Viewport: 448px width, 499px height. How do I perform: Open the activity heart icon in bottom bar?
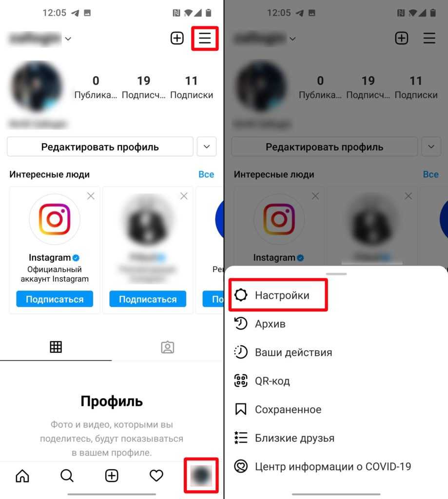tap(156, 476)
